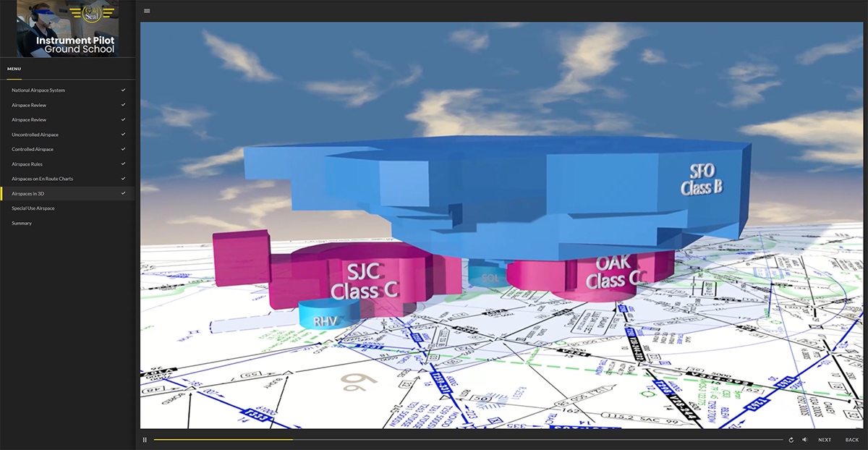Collapse sidebar with the hamburger icon
868x450 pixels.
pyautogui.click(x=147, y=11)
